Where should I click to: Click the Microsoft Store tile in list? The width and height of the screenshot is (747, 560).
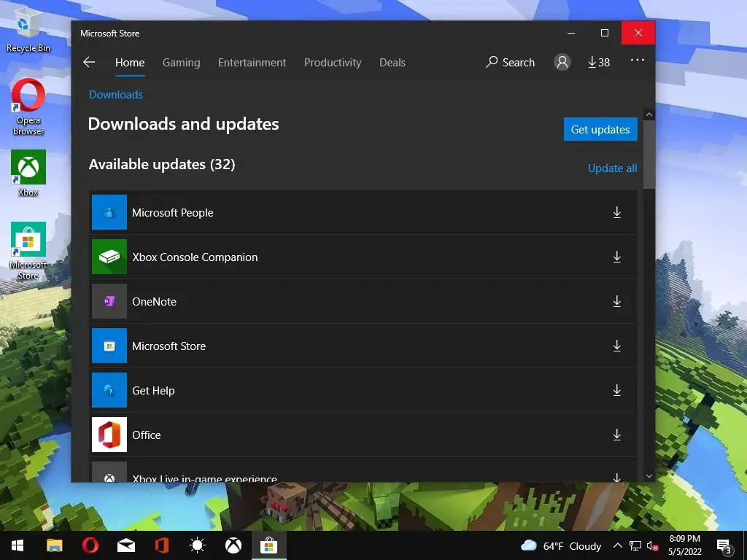109,346
